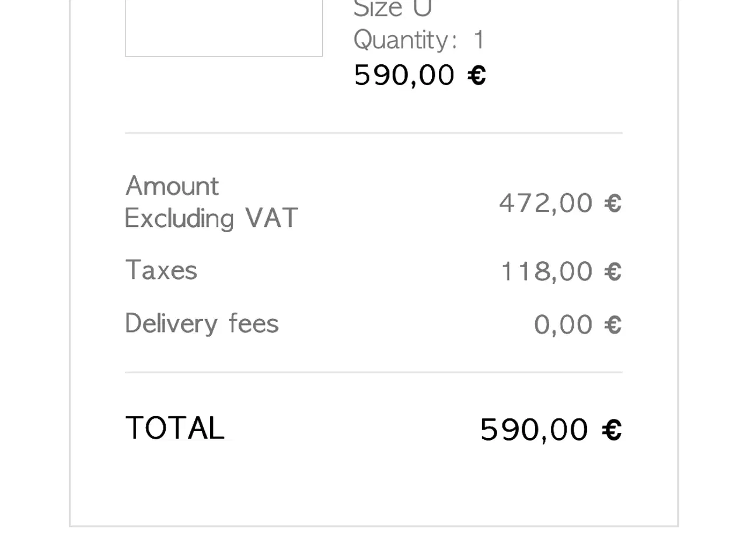Click the TOTAL label
The height and width of the screenshot is (560, 747).
(x=174, y=428)
